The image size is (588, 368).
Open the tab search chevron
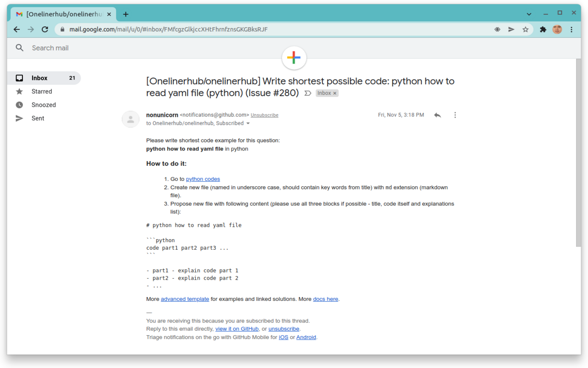point(529,14)
